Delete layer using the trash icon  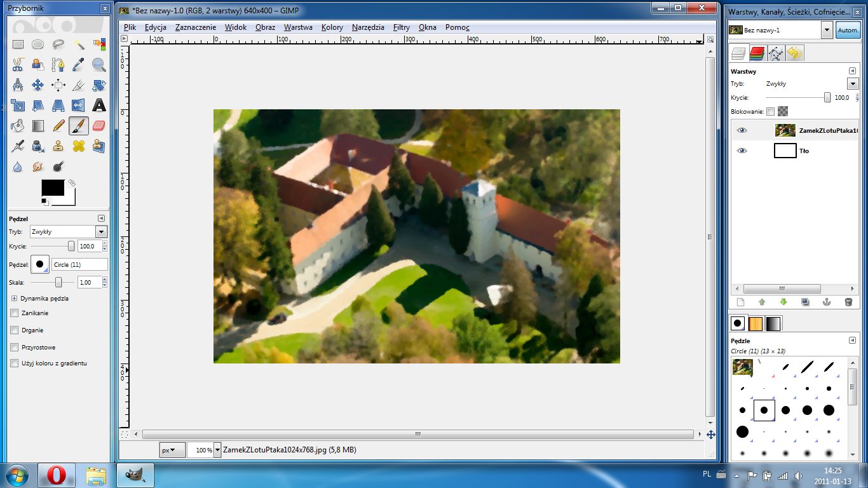(848, 302)
